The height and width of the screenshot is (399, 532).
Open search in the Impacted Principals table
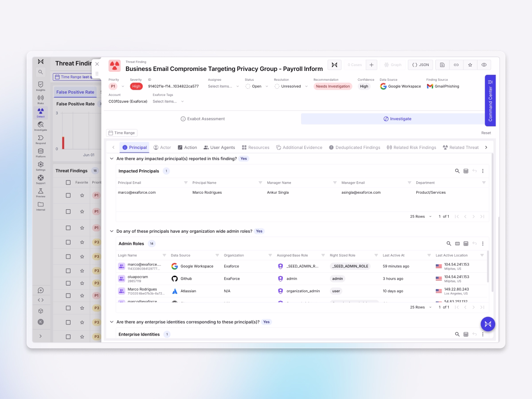(x=457, y=171)
